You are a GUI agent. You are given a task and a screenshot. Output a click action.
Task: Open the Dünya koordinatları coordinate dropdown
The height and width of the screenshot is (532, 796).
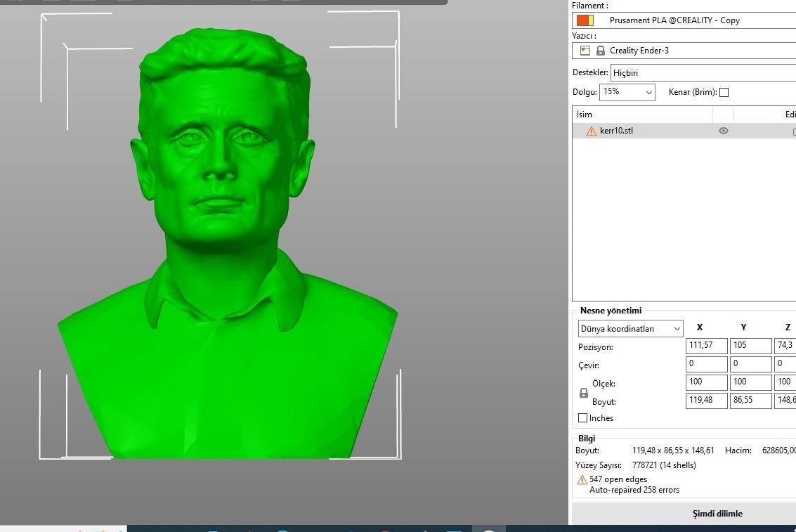coord(630,328)
